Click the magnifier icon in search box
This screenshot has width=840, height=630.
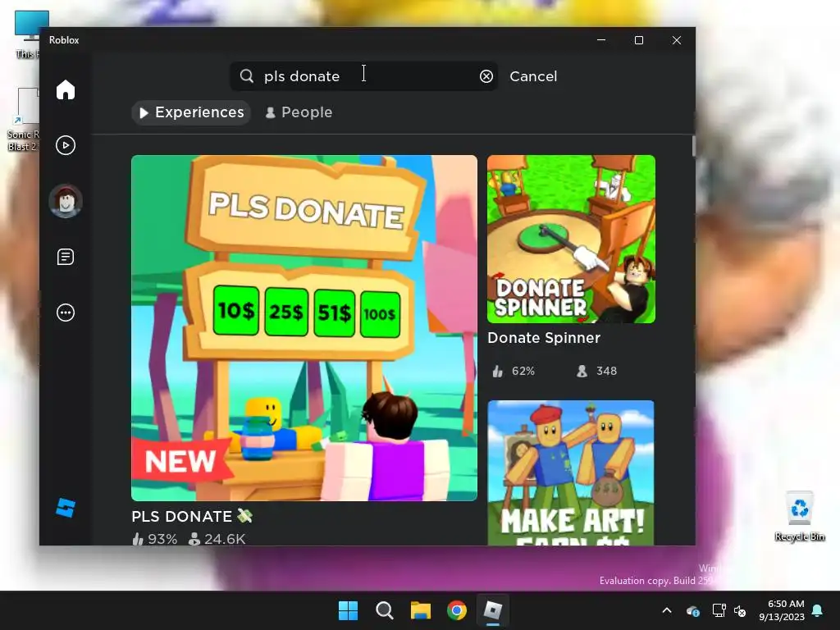246,75
